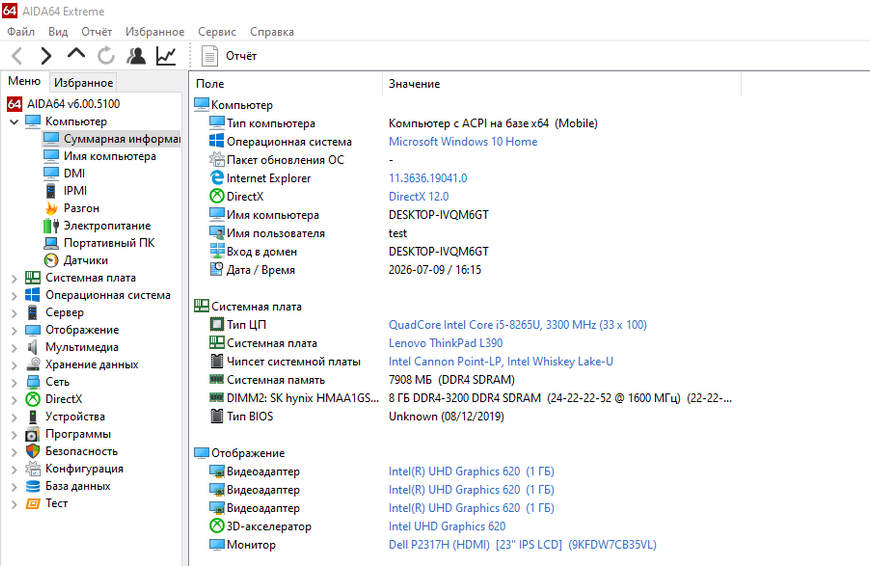Expand the Тест tree node

click(x=14, y=504)
